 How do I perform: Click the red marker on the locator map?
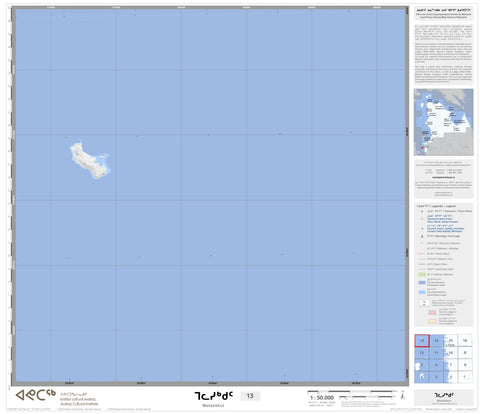click(422, 148)
